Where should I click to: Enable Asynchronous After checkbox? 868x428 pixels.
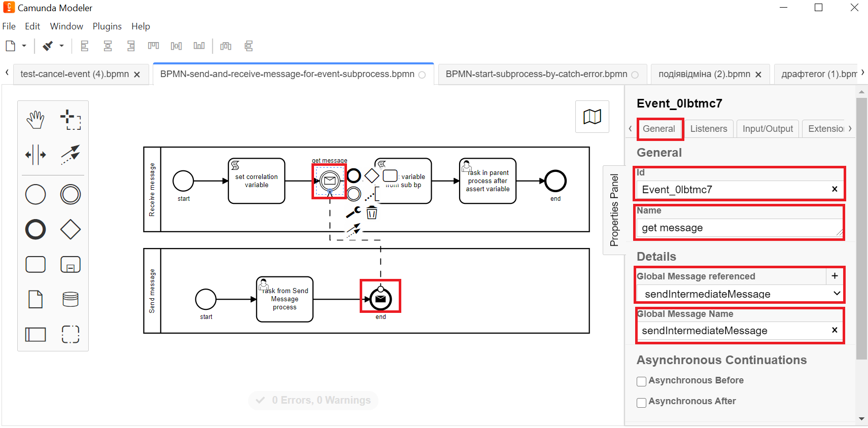642,402
